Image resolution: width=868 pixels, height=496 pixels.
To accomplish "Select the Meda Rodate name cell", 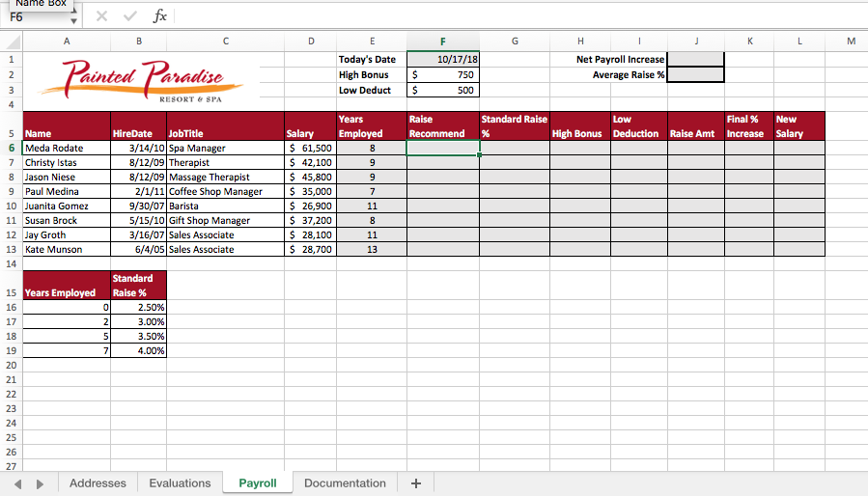I will coord(67,148).
